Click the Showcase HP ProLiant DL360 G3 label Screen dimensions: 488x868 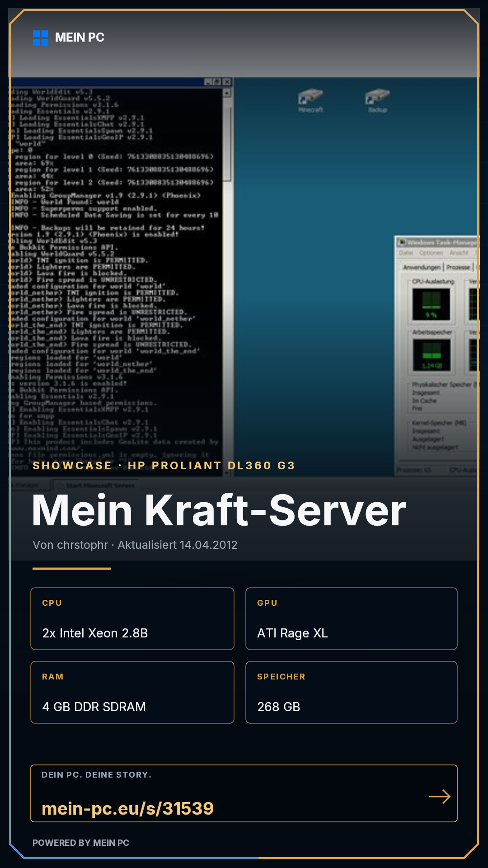point(164,466)
